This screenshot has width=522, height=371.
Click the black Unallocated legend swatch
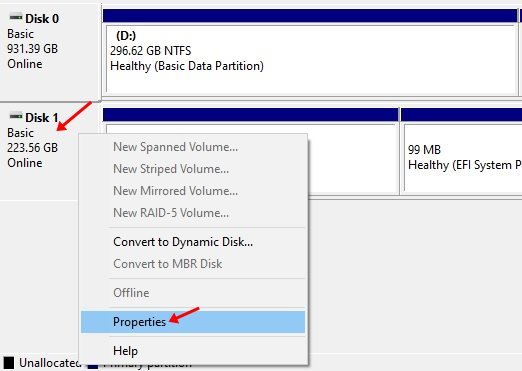pyautogui.click(x=9, y=363)
